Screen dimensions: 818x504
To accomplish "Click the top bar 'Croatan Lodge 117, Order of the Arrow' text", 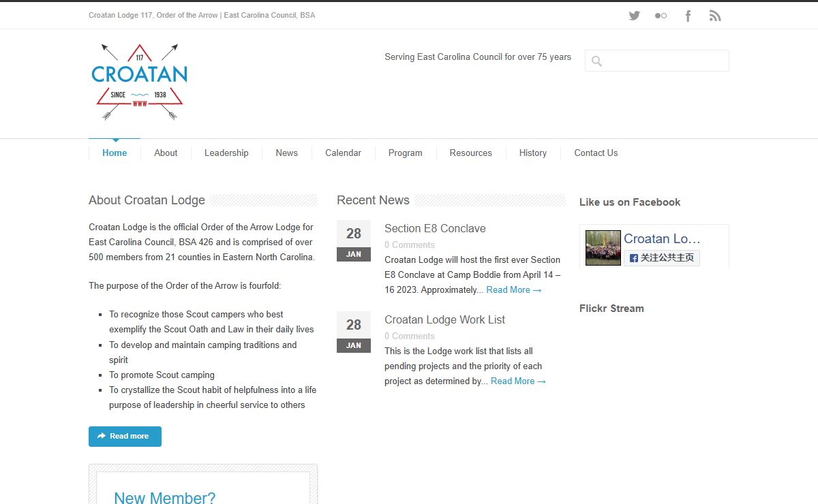I will click(202, 15).
